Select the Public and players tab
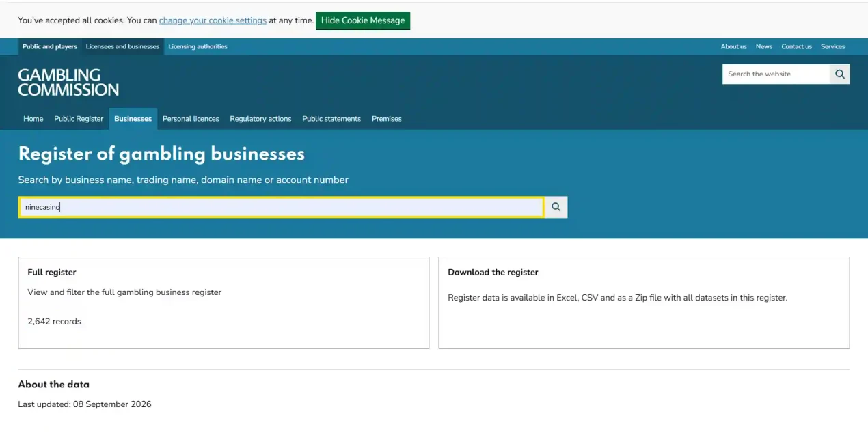This screenshot has height=433, width=868. (x=50, y=46)
